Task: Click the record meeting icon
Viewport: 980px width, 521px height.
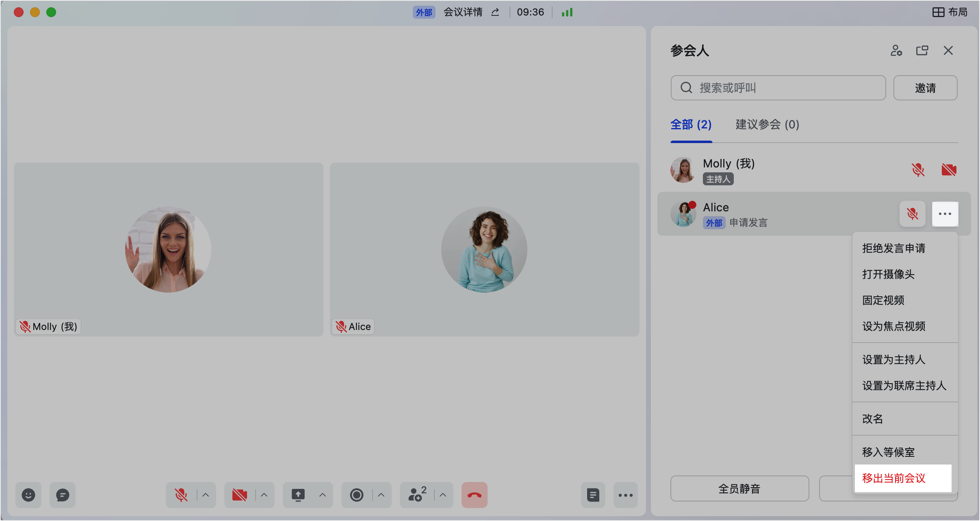Action: [x=357, y=495]
